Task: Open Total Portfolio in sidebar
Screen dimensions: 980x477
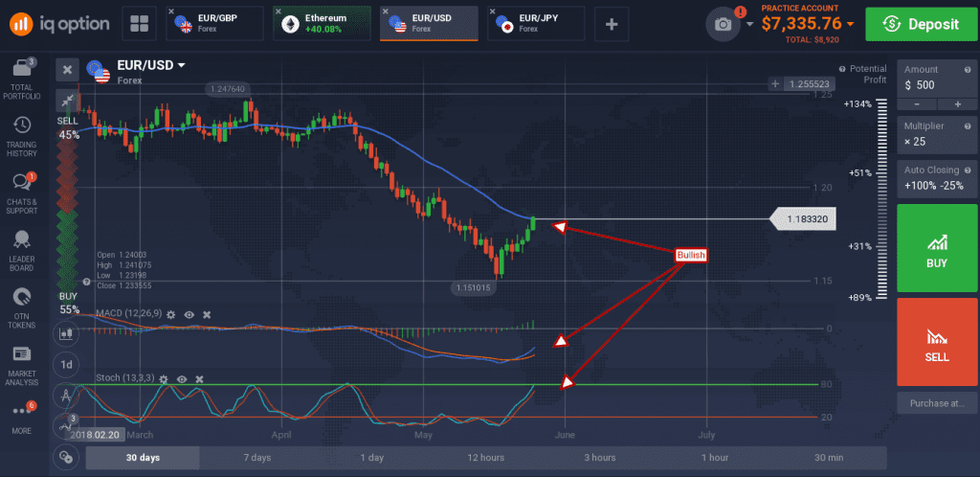Action: pyautogui.click(x=22, y=79)
